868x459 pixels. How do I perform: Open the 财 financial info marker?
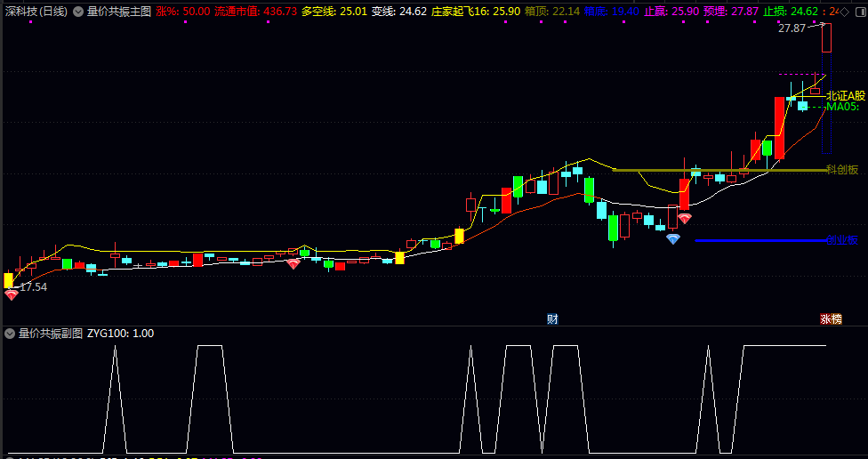click(552, 319)
